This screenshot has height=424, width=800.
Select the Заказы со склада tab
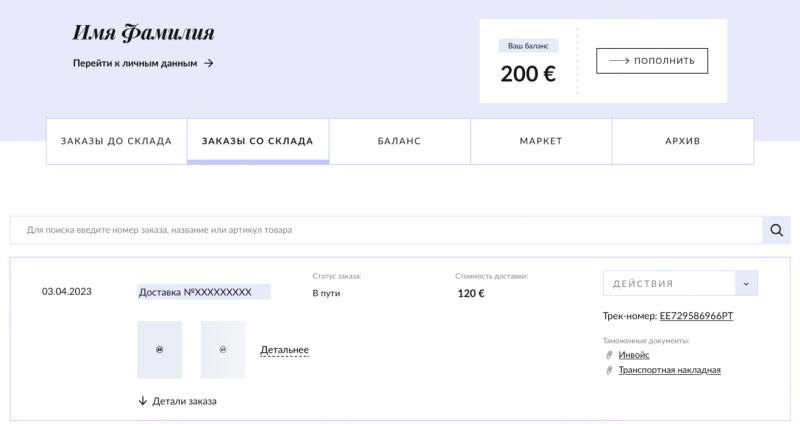click(x=258, y=141)
